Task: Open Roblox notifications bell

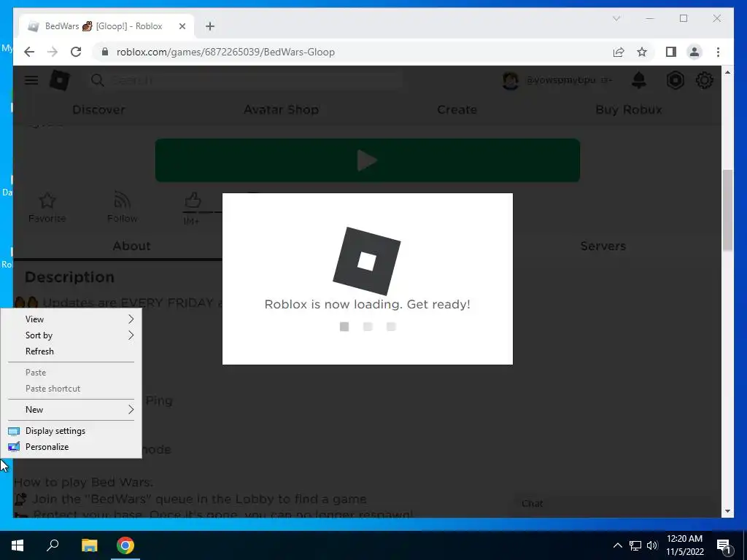Action: coord(639,80)
